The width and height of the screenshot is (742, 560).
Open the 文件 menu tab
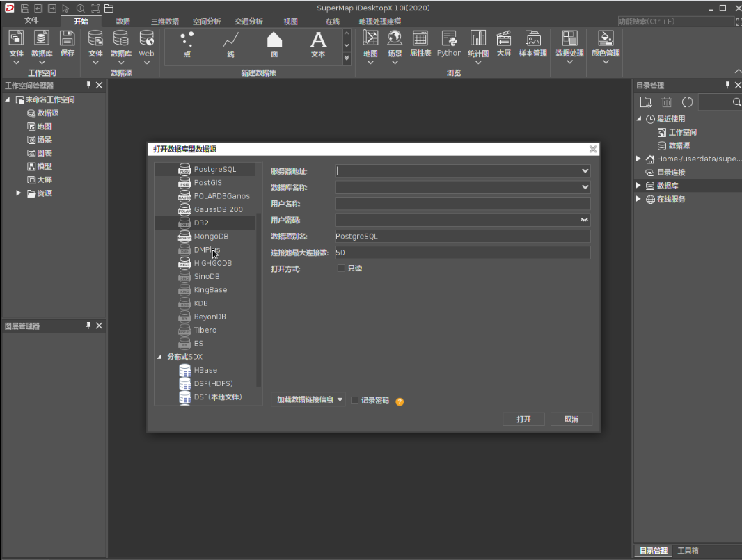[x=32, y=21]
